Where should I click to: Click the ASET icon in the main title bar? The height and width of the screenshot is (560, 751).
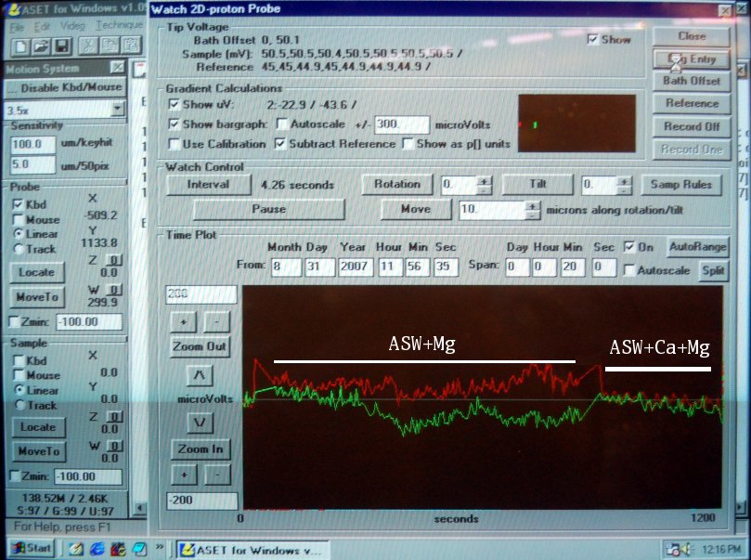14,9
